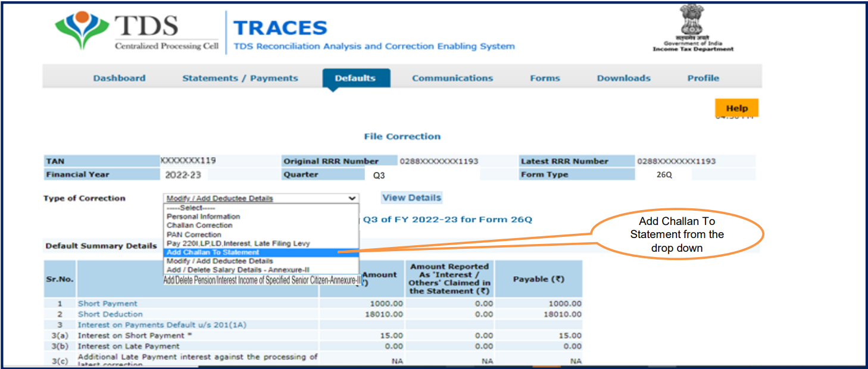Click the Payable (₹) column header

539,279
